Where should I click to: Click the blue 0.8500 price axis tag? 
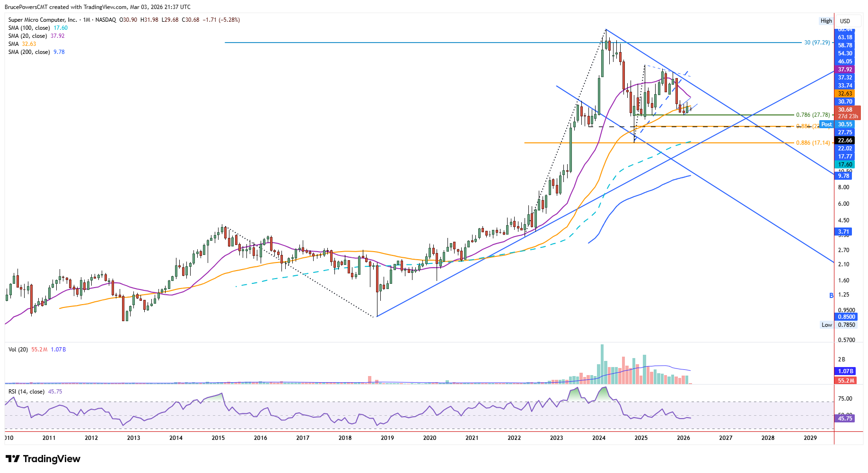(846, 317)
